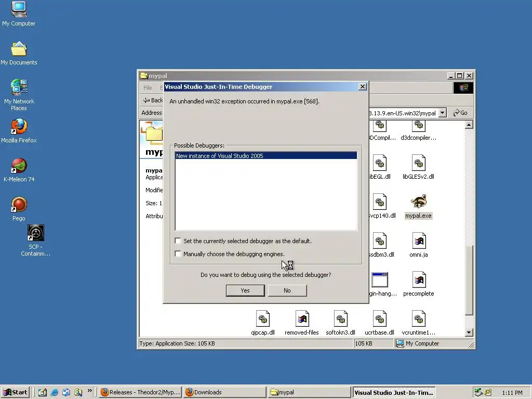Select omni.ja file icon
The height and width of the screenshot is (399, 532).
418,241
